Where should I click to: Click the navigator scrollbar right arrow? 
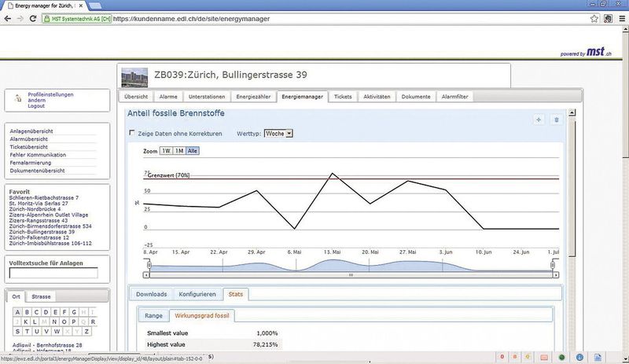[556, 275]
